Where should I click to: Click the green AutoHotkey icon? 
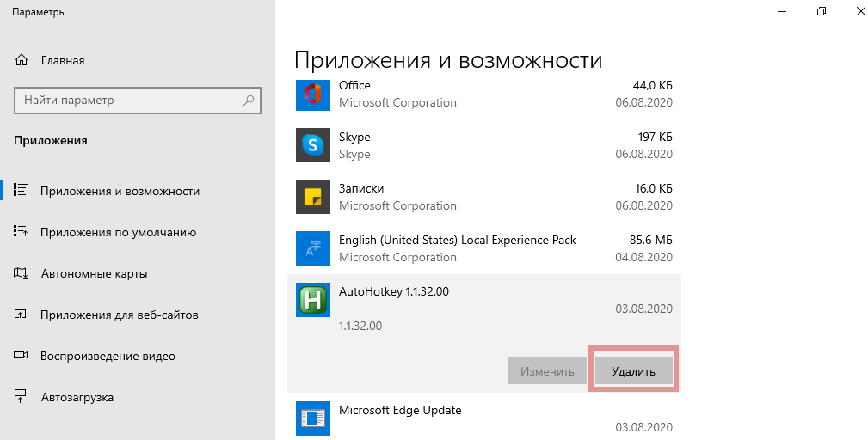(312, 300)
